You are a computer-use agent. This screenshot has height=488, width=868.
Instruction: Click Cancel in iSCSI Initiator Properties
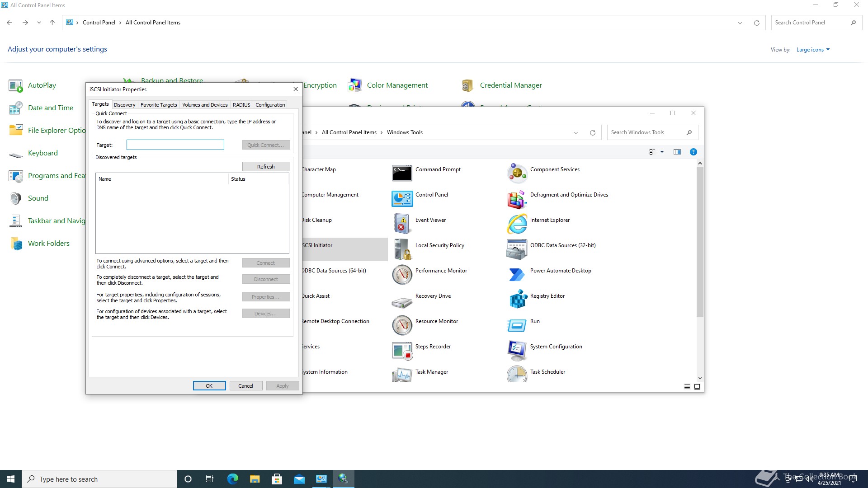point(245,386)
